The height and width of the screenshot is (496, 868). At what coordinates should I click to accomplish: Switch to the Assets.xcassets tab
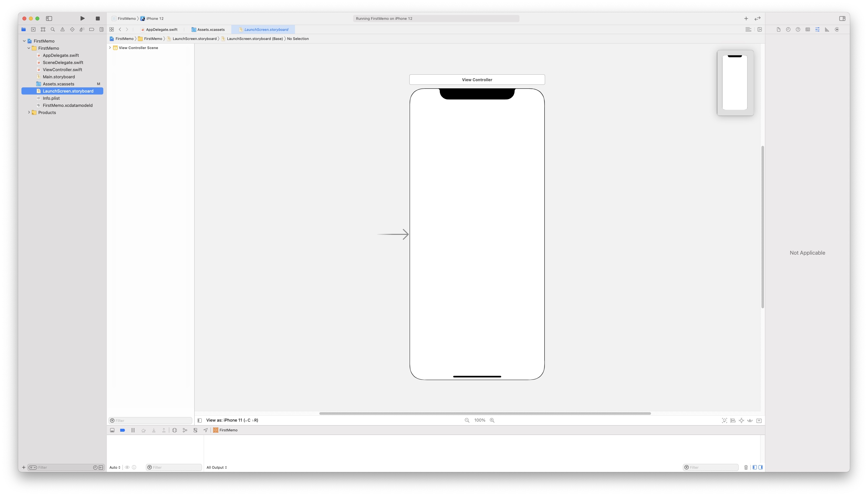[x=211, y=30]
